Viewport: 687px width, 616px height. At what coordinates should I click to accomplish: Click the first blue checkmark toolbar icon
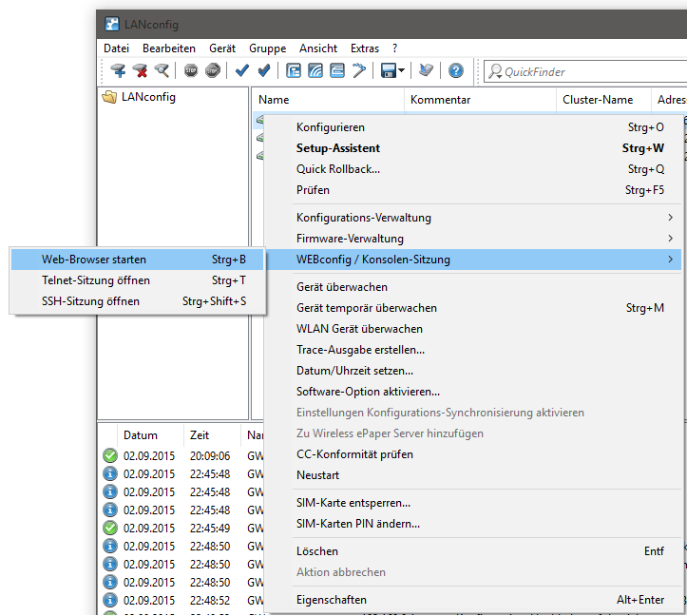242,71
